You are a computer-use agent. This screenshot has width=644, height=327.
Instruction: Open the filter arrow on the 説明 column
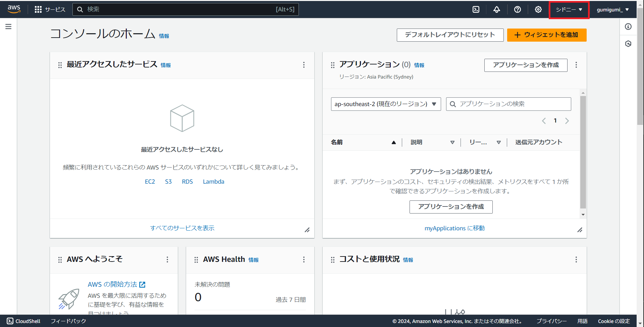[x=453, y=142]
